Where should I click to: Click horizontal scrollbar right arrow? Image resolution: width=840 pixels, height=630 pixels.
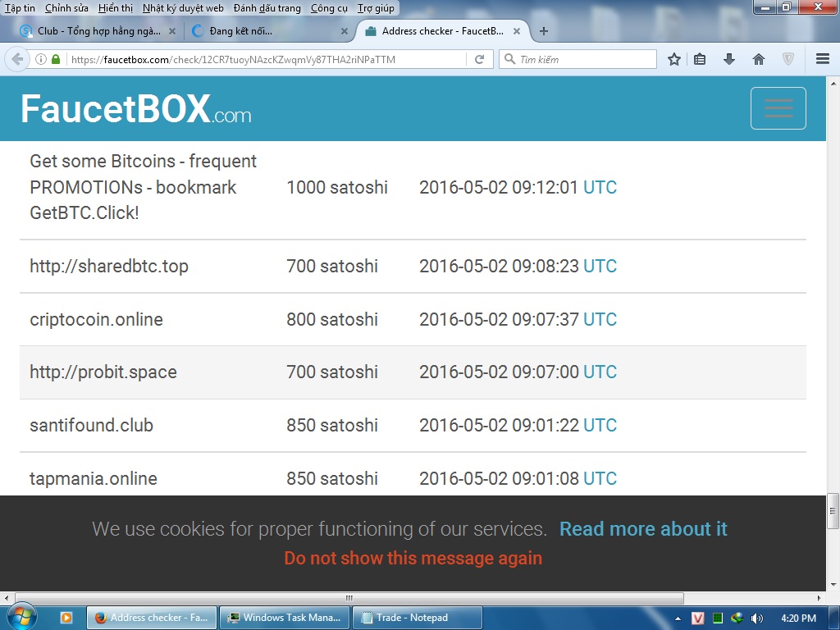tap(819, 597)
